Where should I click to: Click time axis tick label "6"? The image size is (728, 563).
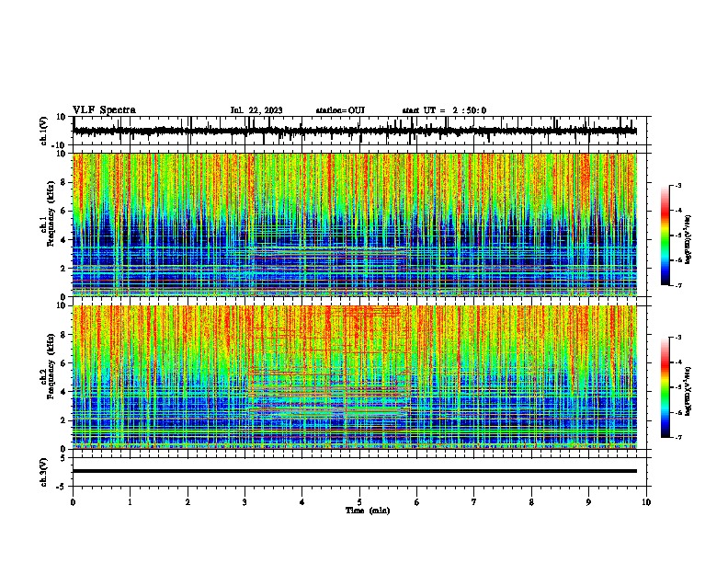417,502
